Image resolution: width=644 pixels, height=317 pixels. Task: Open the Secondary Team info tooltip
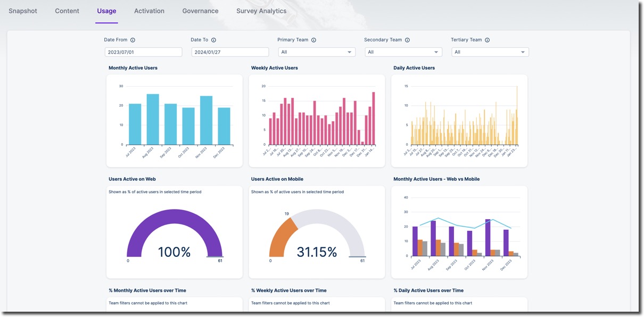(x=407, y=39)
